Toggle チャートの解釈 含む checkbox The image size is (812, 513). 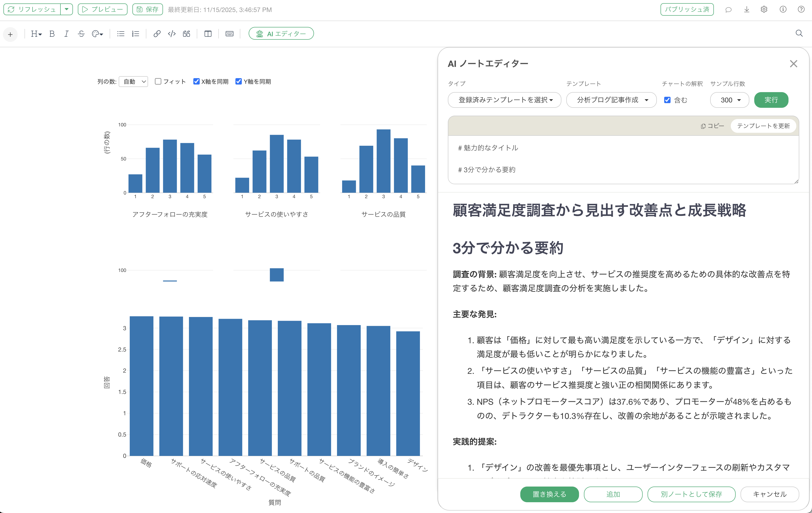click(x=667, y=100)
